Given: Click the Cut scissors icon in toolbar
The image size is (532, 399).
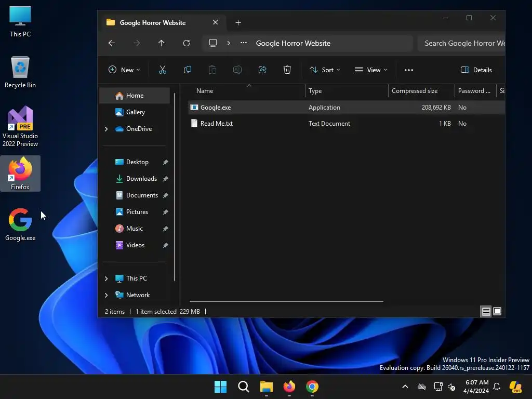Looking at the screenshot, I should [163, 70].
